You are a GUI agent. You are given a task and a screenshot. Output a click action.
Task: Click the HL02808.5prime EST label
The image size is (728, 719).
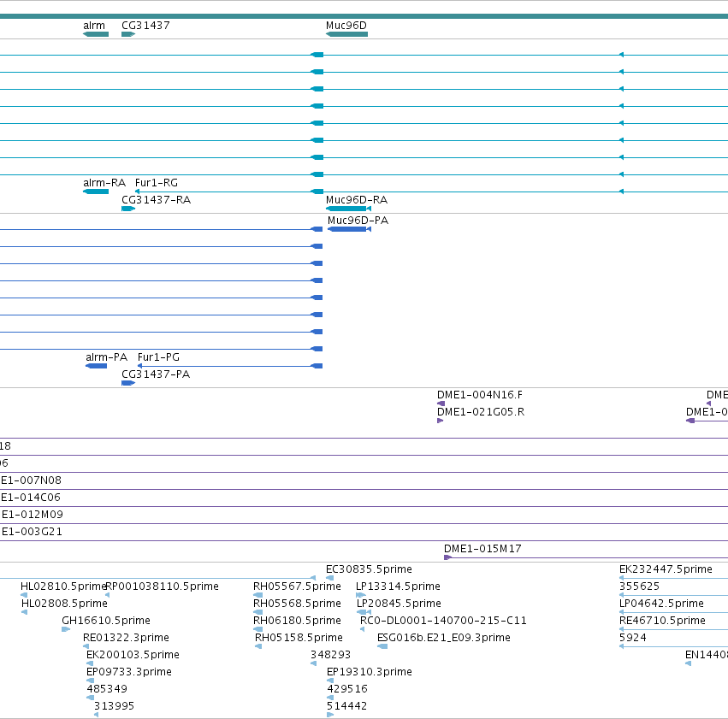pos(64,604)
